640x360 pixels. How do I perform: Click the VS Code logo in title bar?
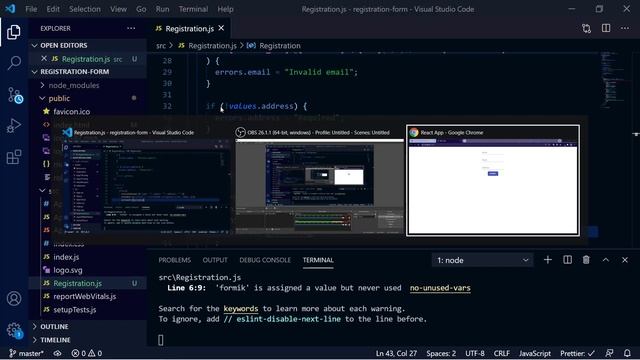tap(10, 9)
